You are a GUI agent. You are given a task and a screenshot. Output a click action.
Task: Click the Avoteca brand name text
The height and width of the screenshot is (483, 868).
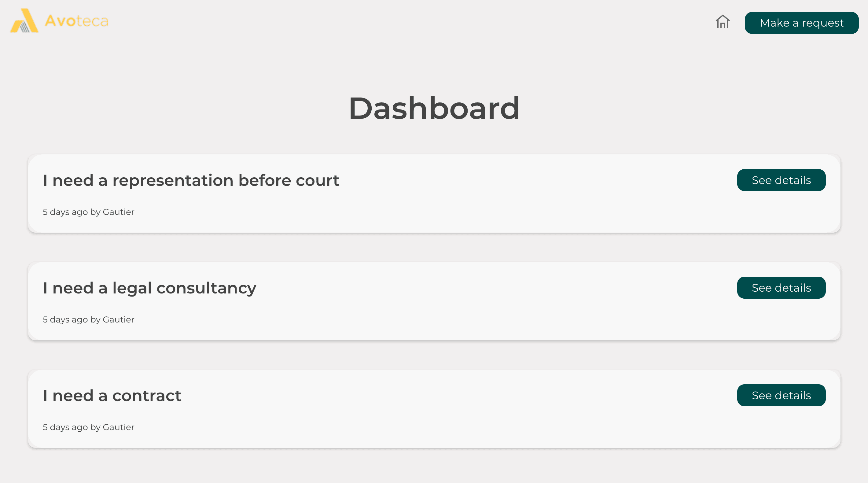[76, 21]
